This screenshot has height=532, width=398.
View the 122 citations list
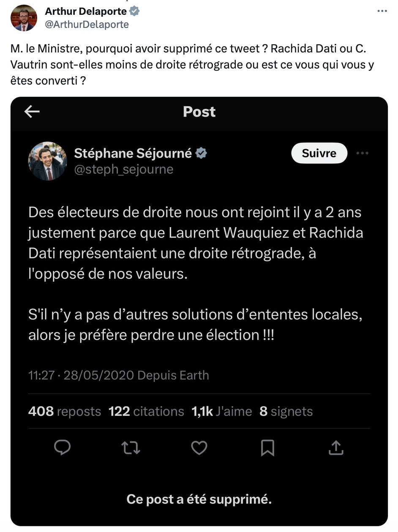(146, 411)
